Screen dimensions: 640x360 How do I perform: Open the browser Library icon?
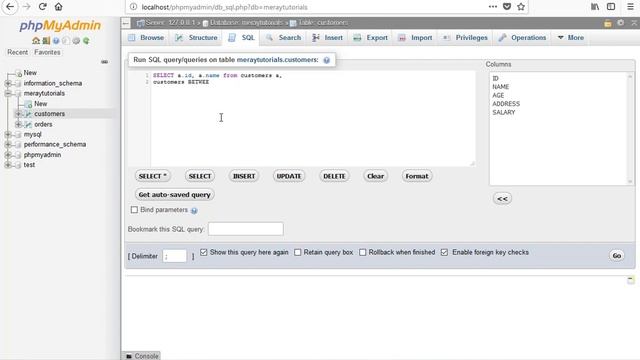(x=595, y=7)
